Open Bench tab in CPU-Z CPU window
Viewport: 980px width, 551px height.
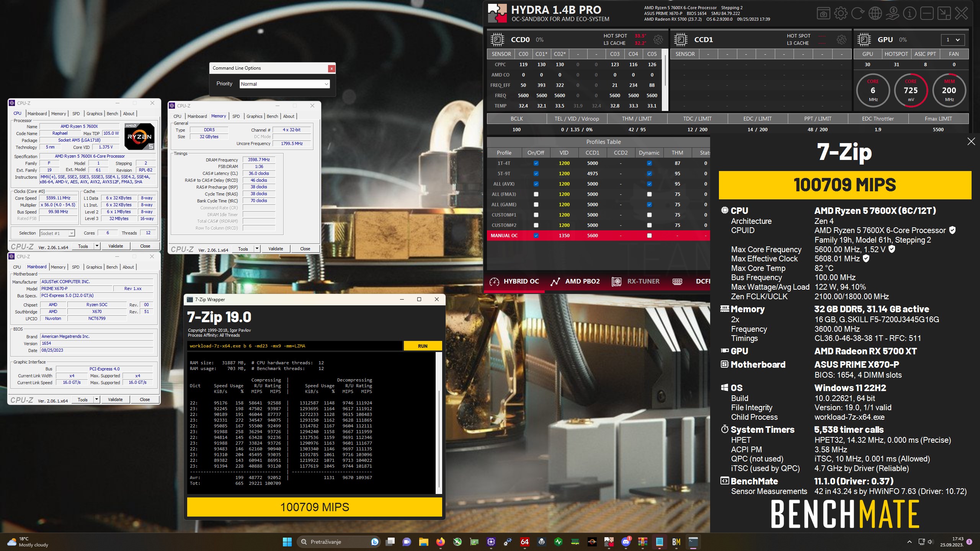pyautogui.click(x=112, y=114)
